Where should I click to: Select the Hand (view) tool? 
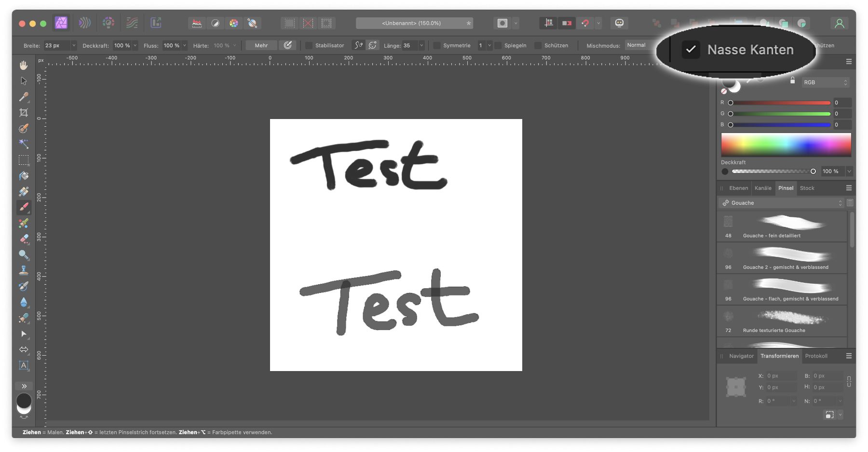pyautogui.click(x=24, y=65)
